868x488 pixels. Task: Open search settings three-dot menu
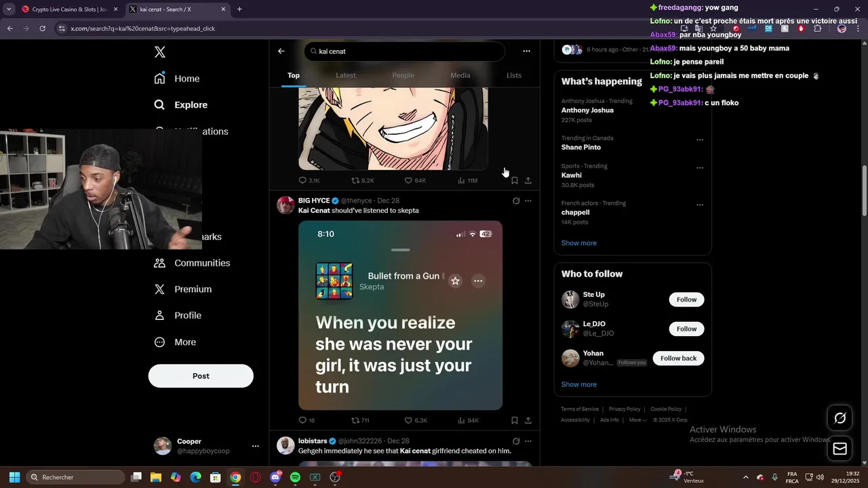(x=526, y=51)
